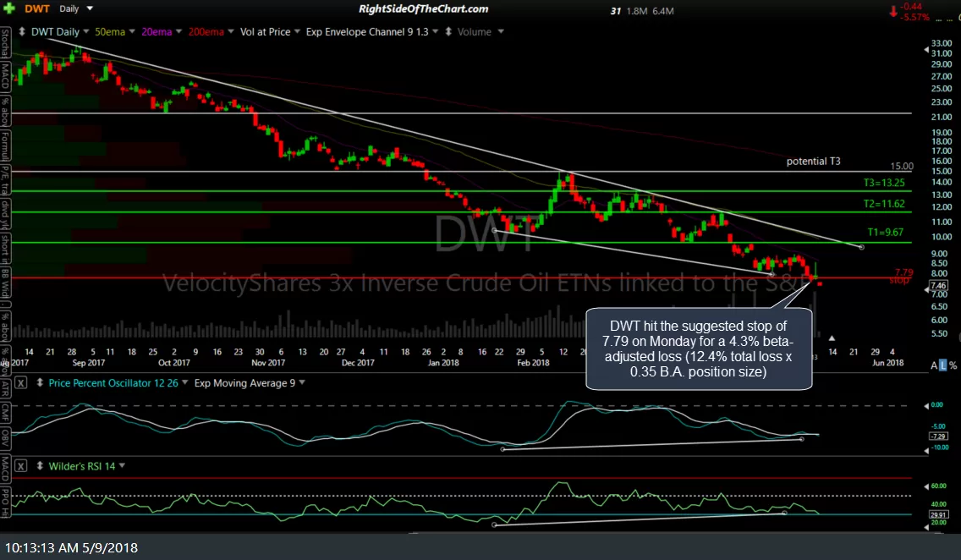961x560 pixels.
Task: Expand the 200ema dropdown arrow
Action: tap(230, 32)
